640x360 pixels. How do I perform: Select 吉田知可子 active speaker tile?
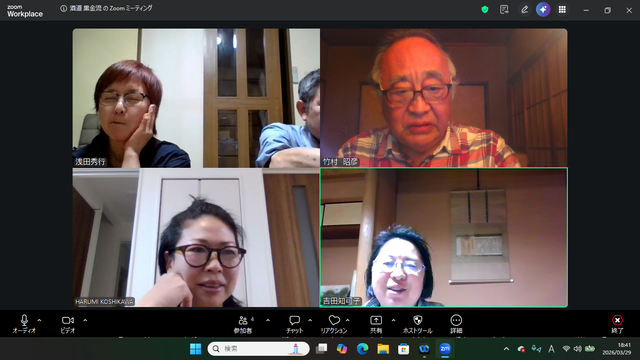click(444, 238)
